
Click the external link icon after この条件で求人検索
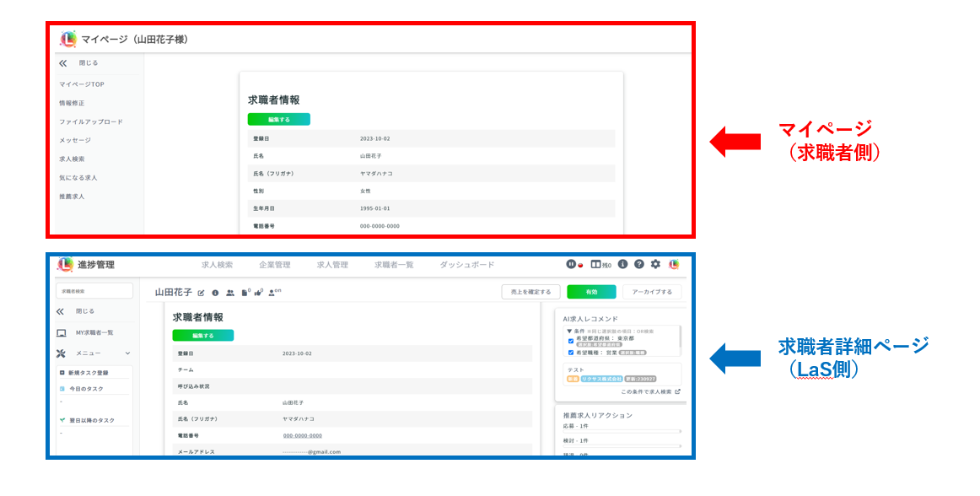click(677, 391)
